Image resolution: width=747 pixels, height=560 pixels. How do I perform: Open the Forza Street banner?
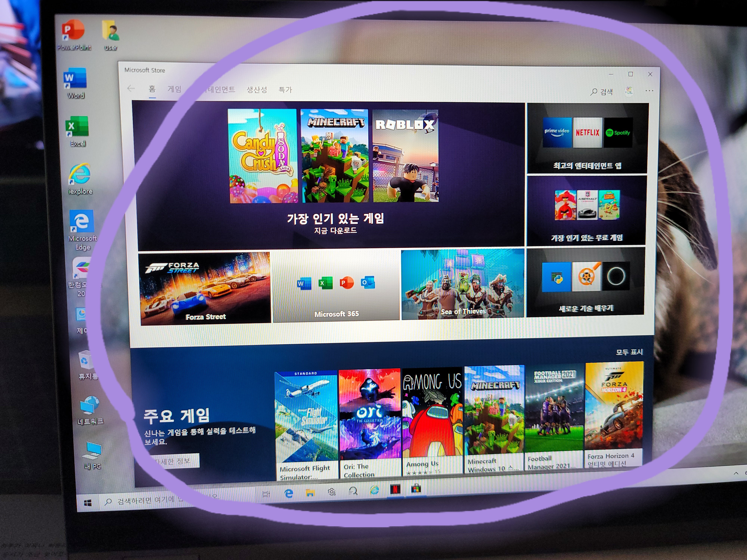tap(205, 288)
